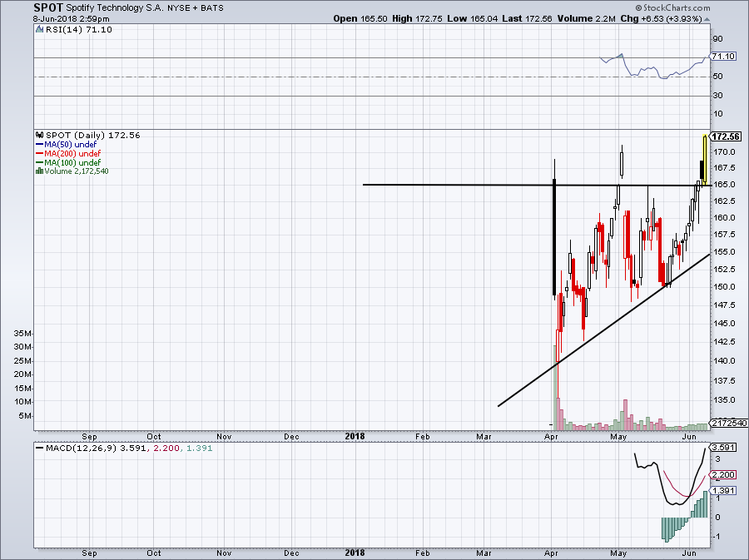Screen dimensions: 749x560
Task: Click the volume bars legend icon
Action: tap(40, 171)
